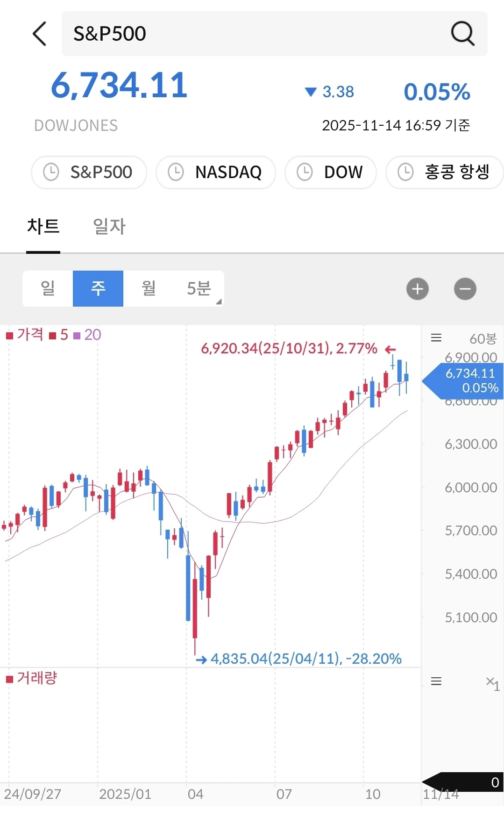Tap the volume x1 scale icon
This screenshot has width=504, height=818.
pos(492,683)
